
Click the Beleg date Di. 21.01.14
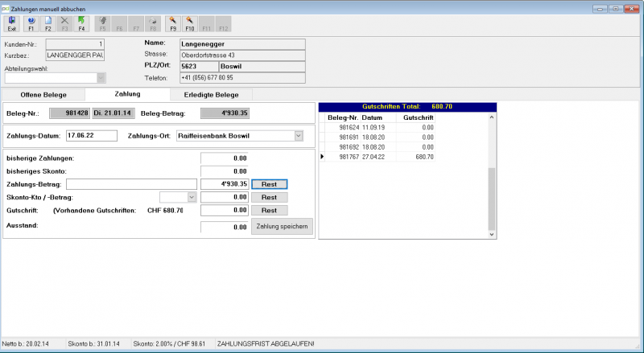pos(114,113)
